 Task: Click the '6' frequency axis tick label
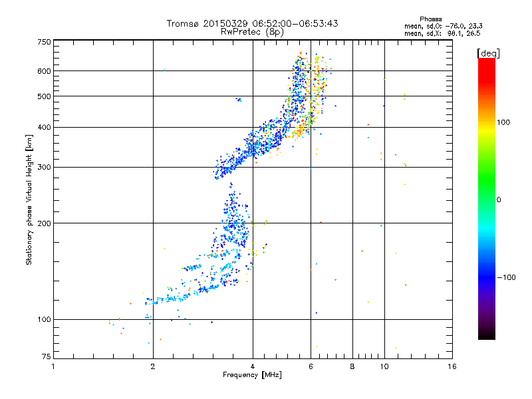[311, 366]
